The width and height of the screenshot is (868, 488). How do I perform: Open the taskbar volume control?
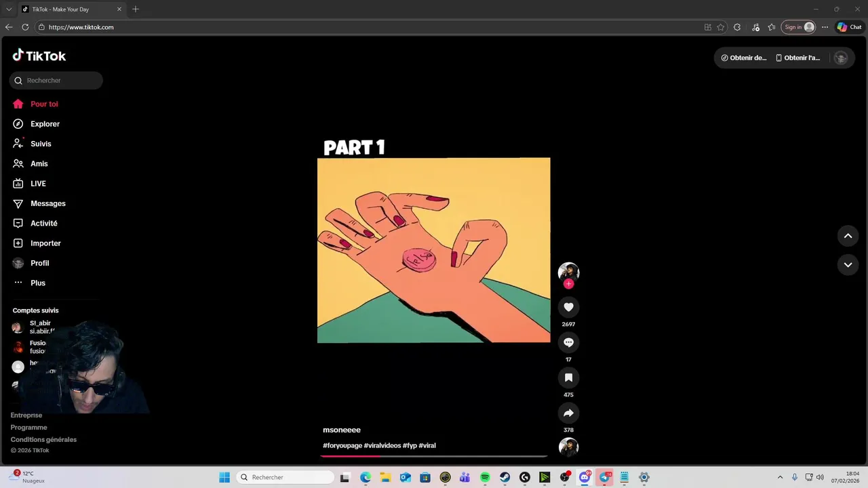[820, 477]
